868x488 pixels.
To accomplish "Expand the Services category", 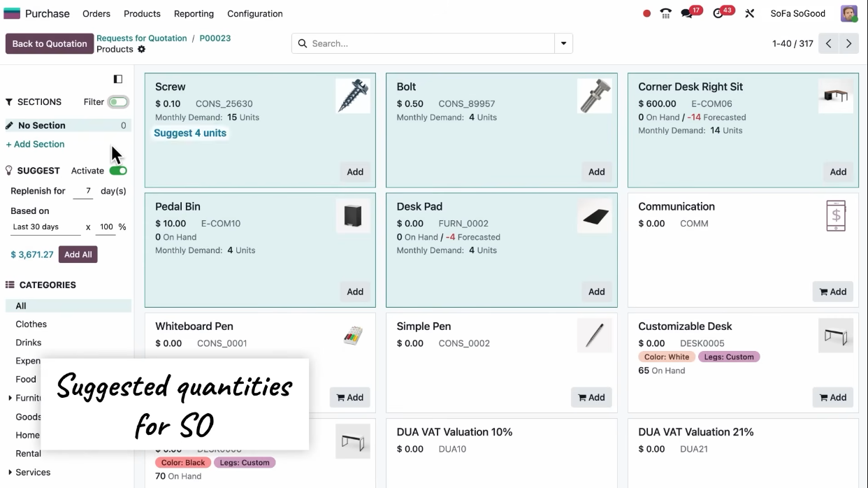I will (x=10, y=473).
